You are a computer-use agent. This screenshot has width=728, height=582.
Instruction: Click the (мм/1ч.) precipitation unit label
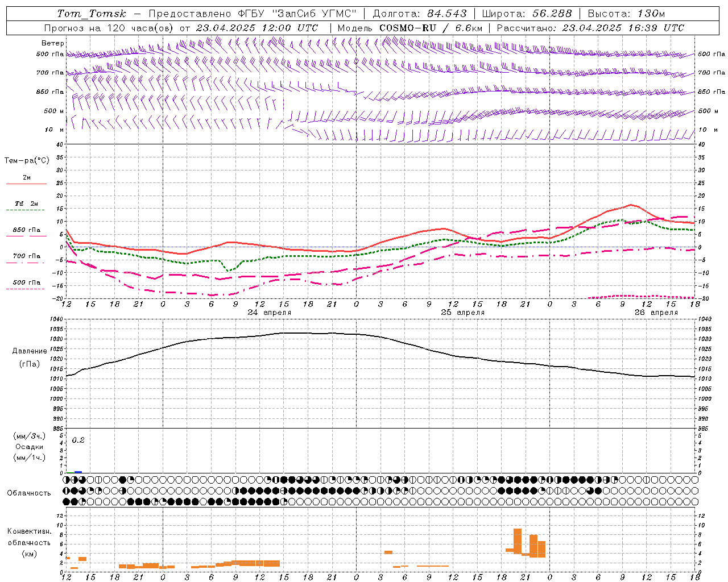tap(30, 458)
